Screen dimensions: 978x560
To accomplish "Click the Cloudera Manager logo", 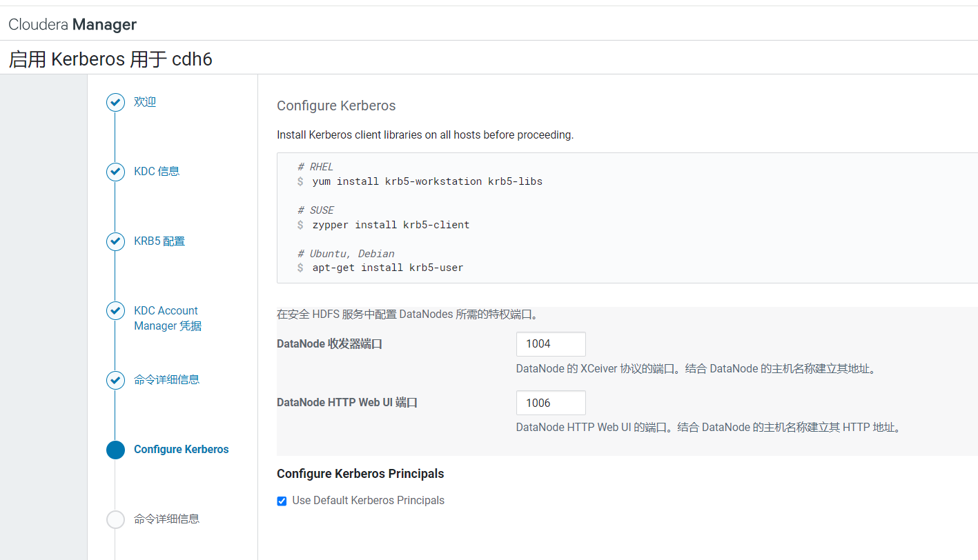I will tap(72, 25).
